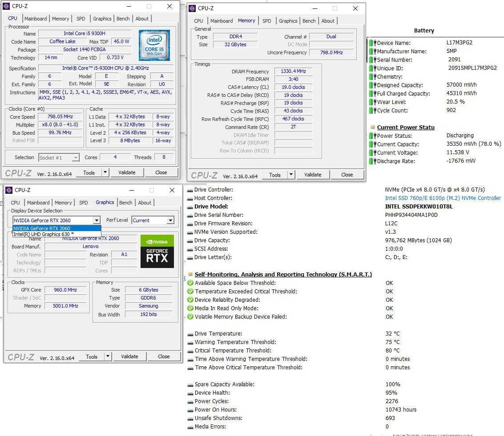The width and height of the screenshot is (504, 436).
Task: Click the Power On Hours 10743 hours value
Action: [401, 410]
